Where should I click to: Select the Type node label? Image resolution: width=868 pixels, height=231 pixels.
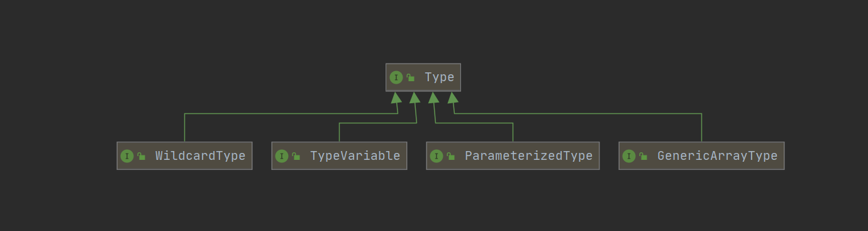pyautogui.click(x=439, y=77)
